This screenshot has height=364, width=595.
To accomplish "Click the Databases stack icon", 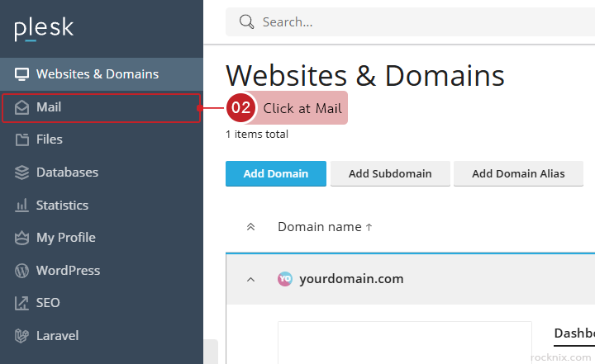I will [21, 173].
